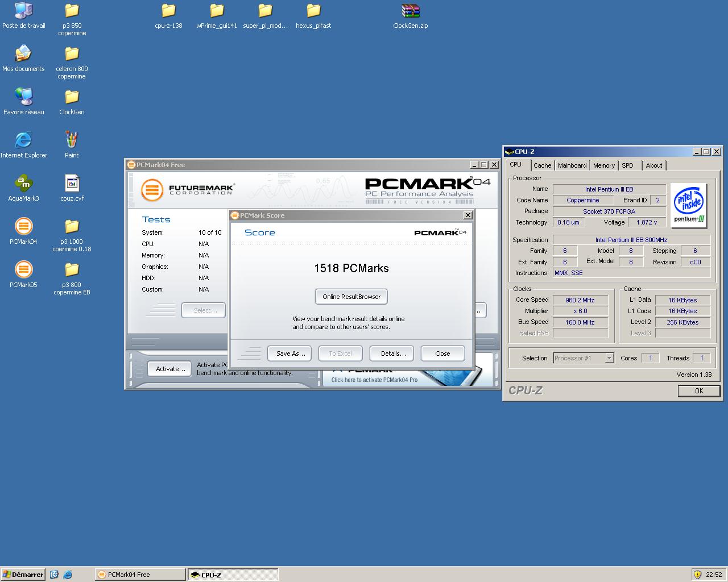Image resolution: width=728 pixels, height=582 pixels.
Task: Open the hexus_pifast folder
Action: tap(313, 15)
